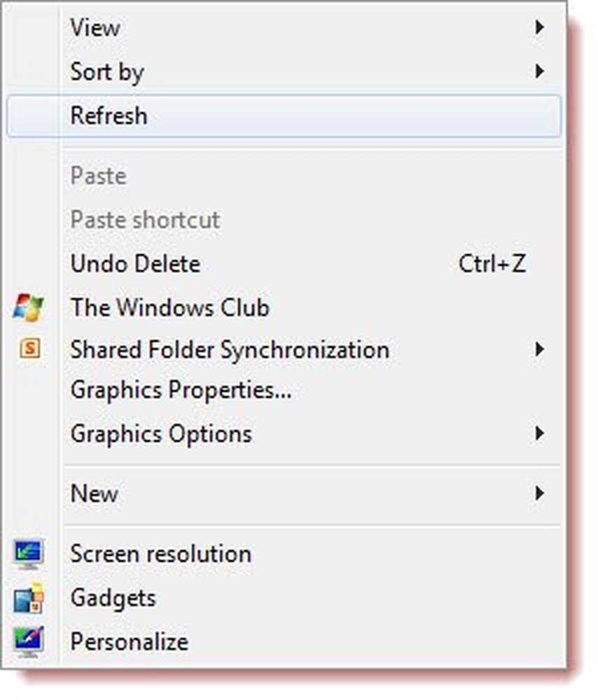Expand the View submenu arrow
Image resolution: width=598 pixels, height=700 pixels.
[x=538, y=28]
